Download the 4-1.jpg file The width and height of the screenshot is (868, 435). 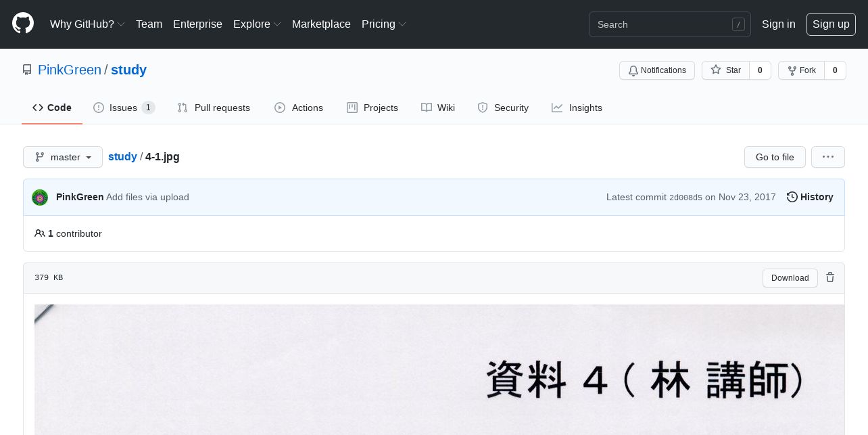[790, 278]
